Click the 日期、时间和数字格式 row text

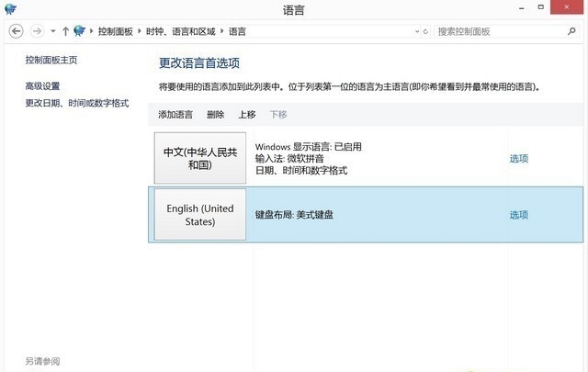[x=301, y=171]
